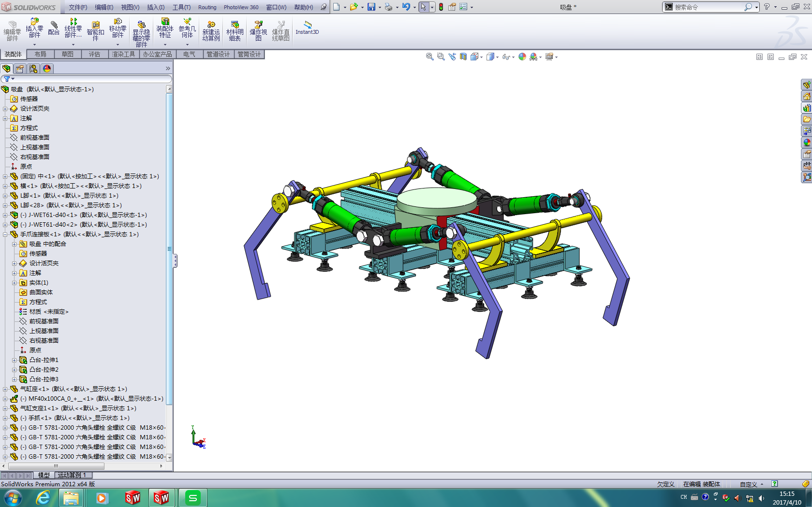This screenshot has height=507, width=812.
Task: Click the Windows Start button
Action: (13, 498)
